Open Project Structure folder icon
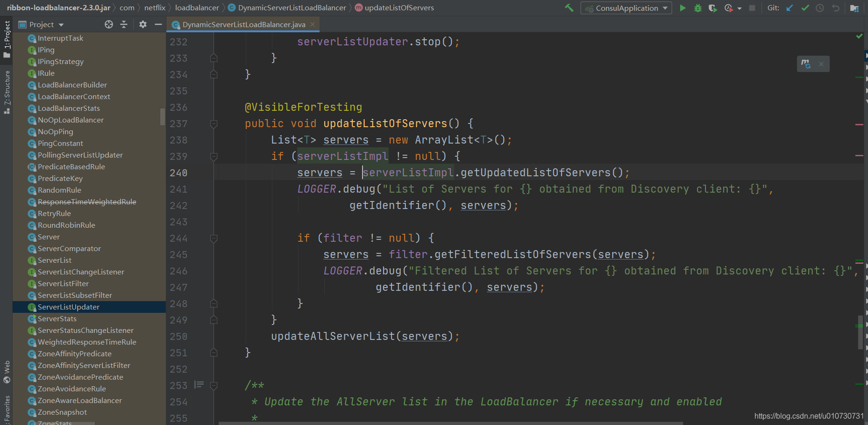 tap(854, 8)
